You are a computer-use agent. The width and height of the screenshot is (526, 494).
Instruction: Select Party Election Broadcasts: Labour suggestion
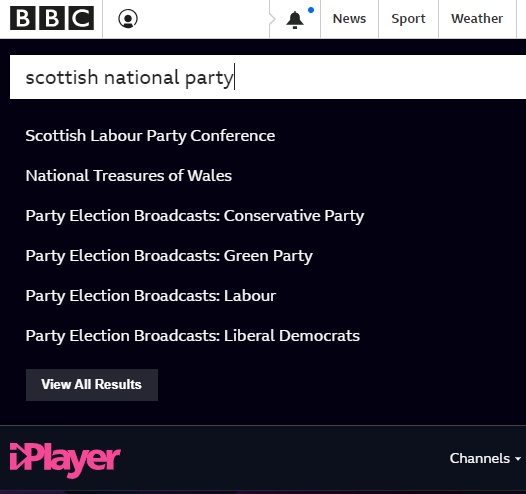click(x=151, y=296)
